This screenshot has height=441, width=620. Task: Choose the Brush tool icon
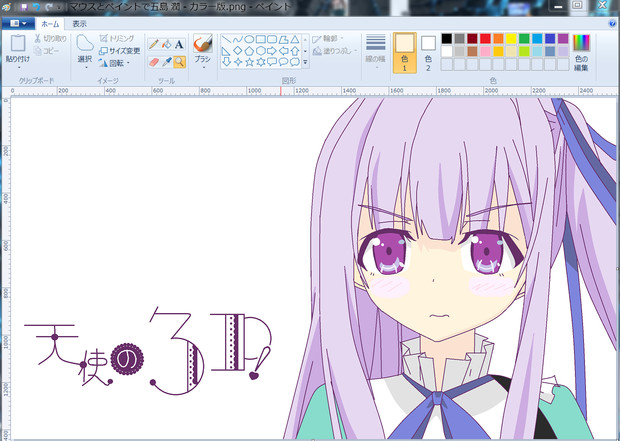tap(203, 44)
